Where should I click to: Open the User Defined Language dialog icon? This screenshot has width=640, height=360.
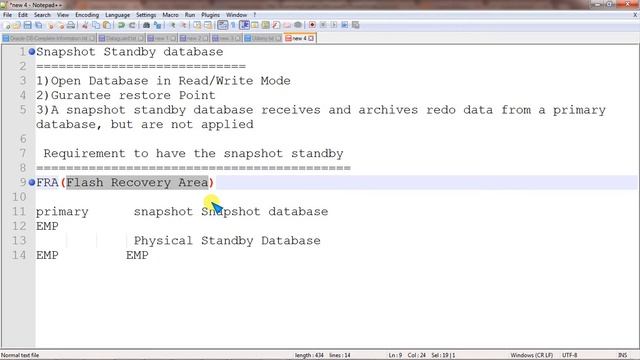click(255, 25)
